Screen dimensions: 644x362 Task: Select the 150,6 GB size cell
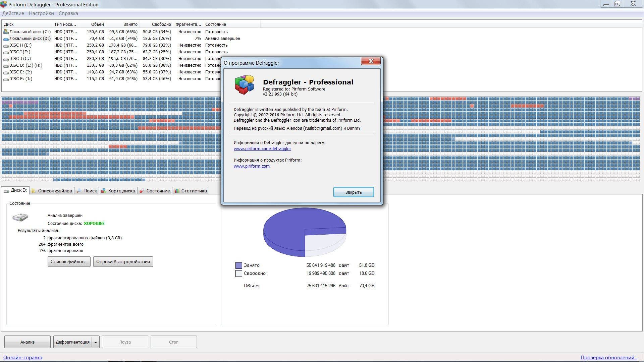pos(95,32)
